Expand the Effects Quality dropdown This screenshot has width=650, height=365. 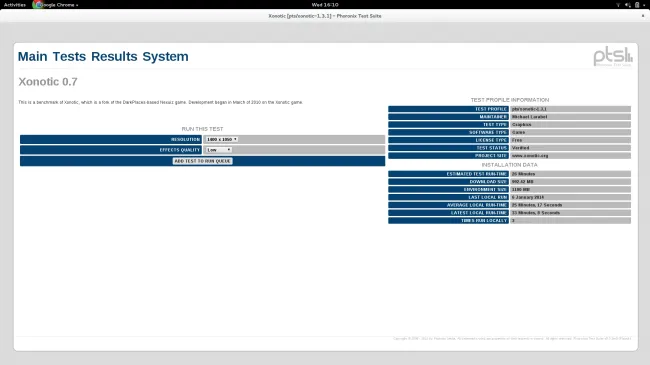218,150
